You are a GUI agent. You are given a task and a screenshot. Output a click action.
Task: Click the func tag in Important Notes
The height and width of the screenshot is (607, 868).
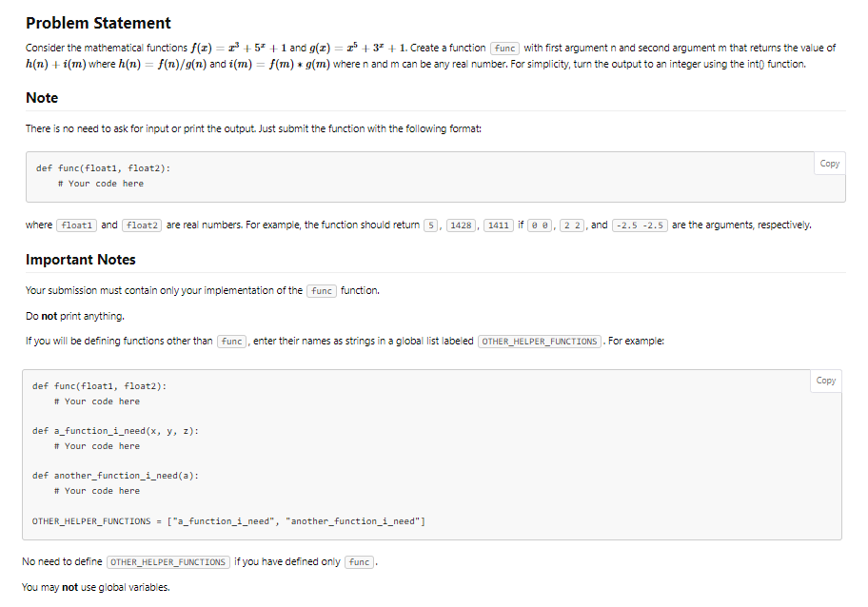point(321,291)
